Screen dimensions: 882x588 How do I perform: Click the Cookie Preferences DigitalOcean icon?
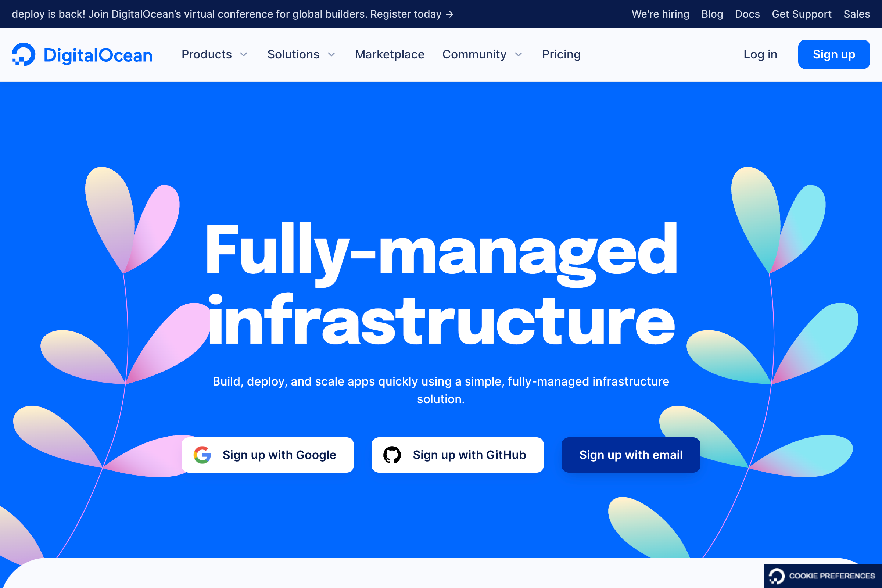(x=777, y=576)
